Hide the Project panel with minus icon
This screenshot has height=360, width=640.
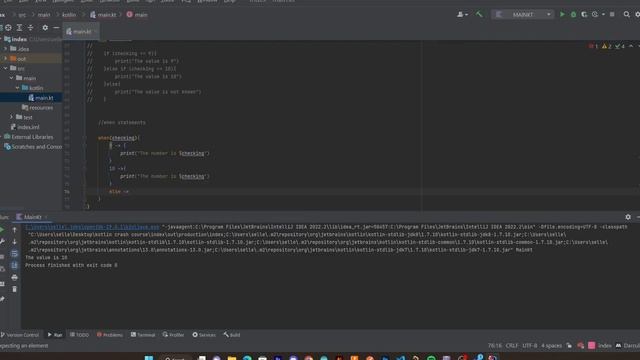pyautogui.click(x=56, y=28)
